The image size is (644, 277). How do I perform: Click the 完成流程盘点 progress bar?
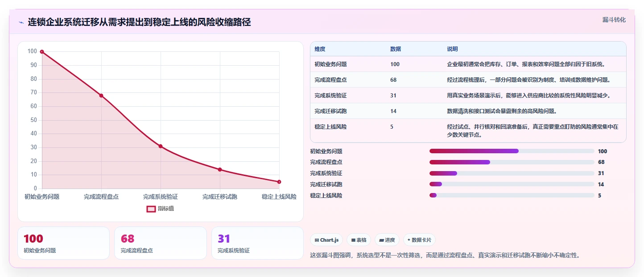(512, 162)
